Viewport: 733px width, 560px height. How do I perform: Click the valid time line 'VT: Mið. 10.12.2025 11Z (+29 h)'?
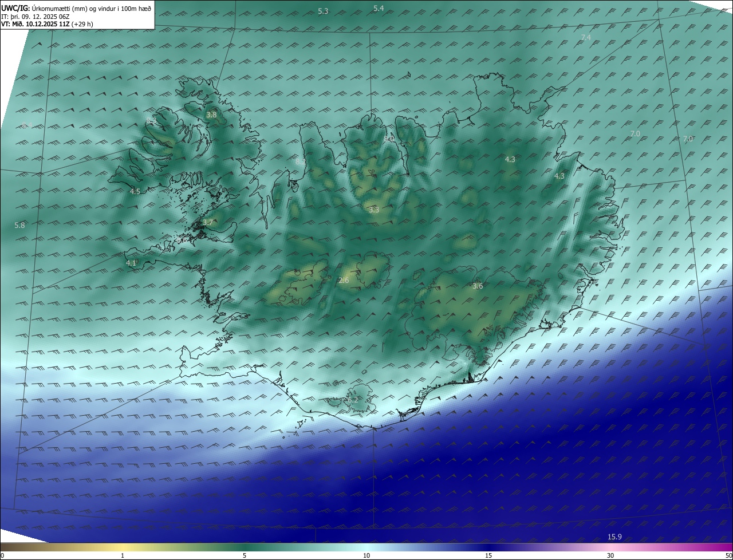[48, 24]
